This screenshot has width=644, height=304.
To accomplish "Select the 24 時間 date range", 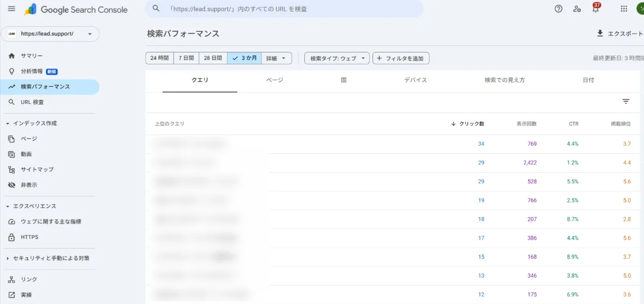I will pyautogui.click(x=159, y=58).
